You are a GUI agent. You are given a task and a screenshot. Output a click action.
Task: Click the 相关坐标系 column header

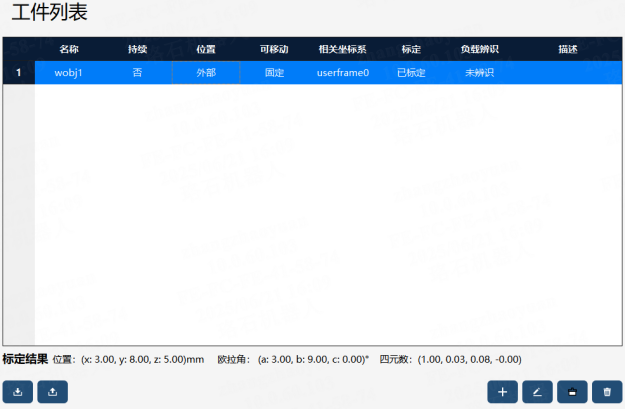343,49
